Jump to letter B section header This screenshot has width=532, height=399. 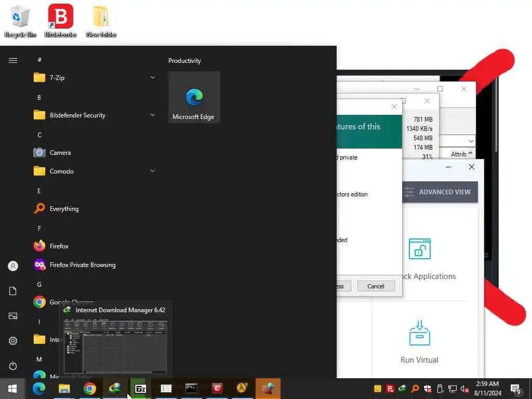pyautogui.click(x=39, y=97)
